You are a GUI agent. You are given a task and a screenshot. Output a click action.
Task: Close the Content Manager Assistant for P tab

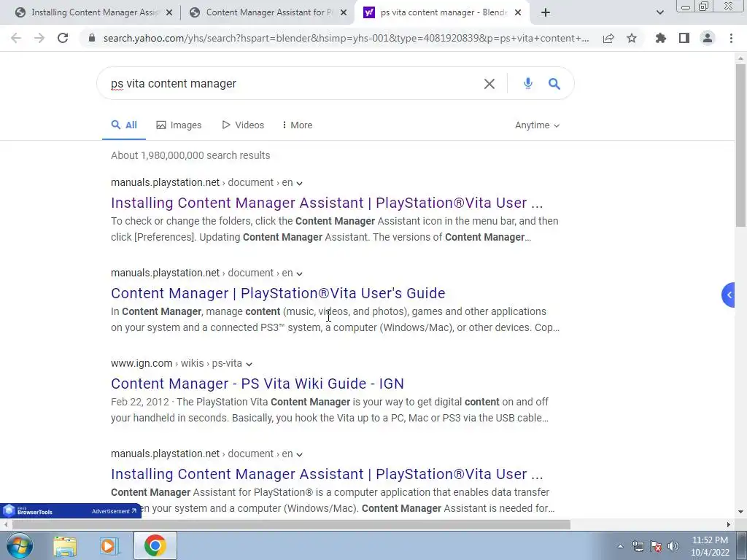point(344,12)
